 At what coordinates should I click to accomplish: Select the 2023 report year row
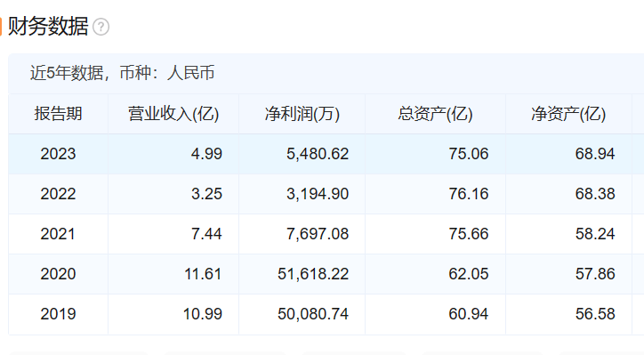pyautogui.click(x=326, y=154)
